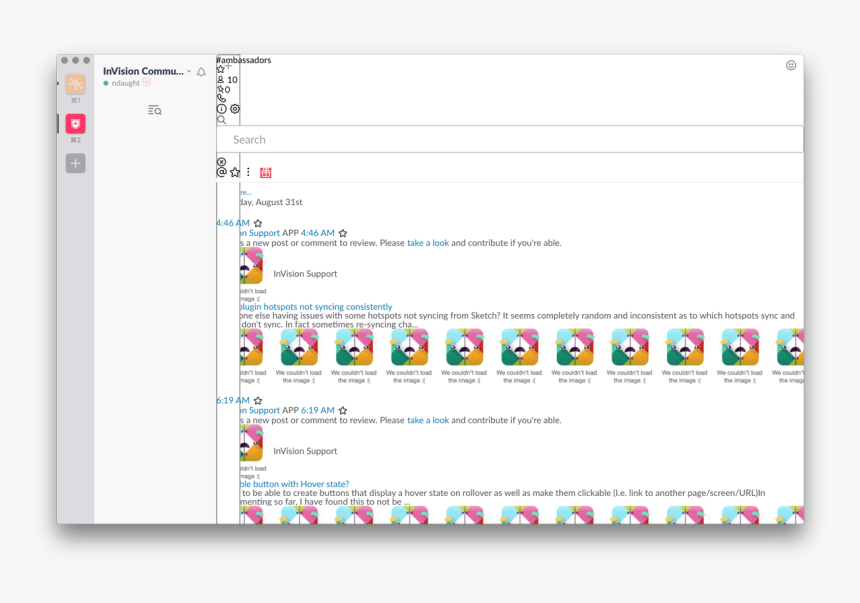Open the emoji smiley at top right
The height and width of the screenshot is (603, 860).
[791, 65]
